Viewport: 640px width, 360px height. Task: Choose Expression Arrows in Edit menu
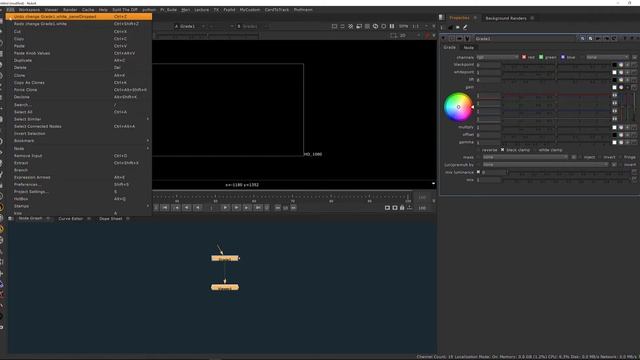(78, 178)
